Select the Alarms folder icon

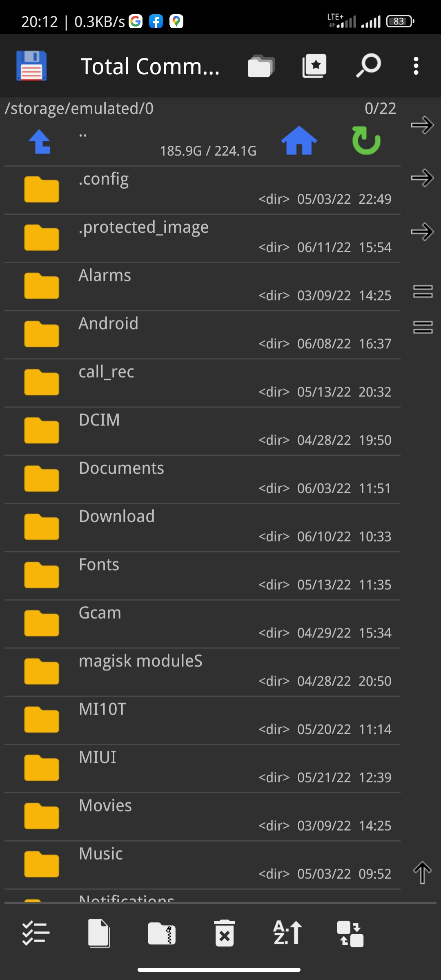point(41,286)
